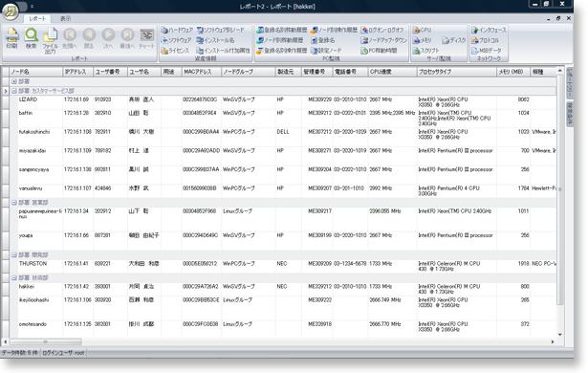
Task: Open the MIBデータ report
Action: coord(487,51)
